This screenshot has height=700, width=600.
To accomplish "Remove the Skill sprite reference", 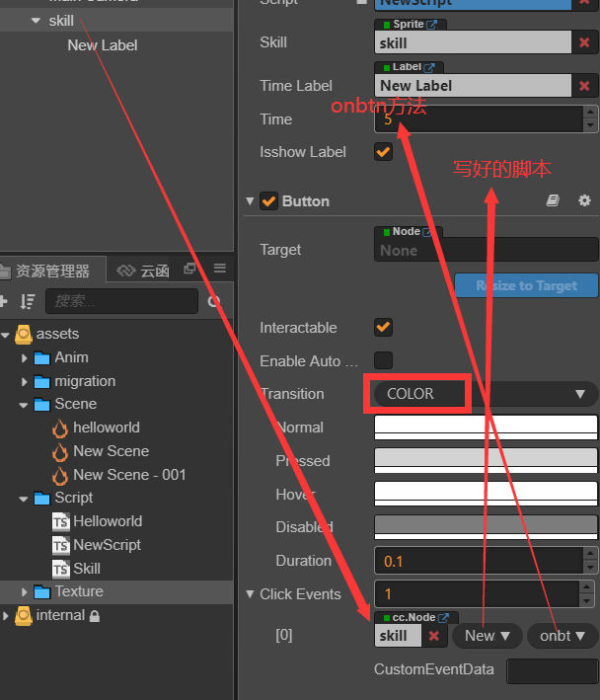I will click(x=584, y=42).
